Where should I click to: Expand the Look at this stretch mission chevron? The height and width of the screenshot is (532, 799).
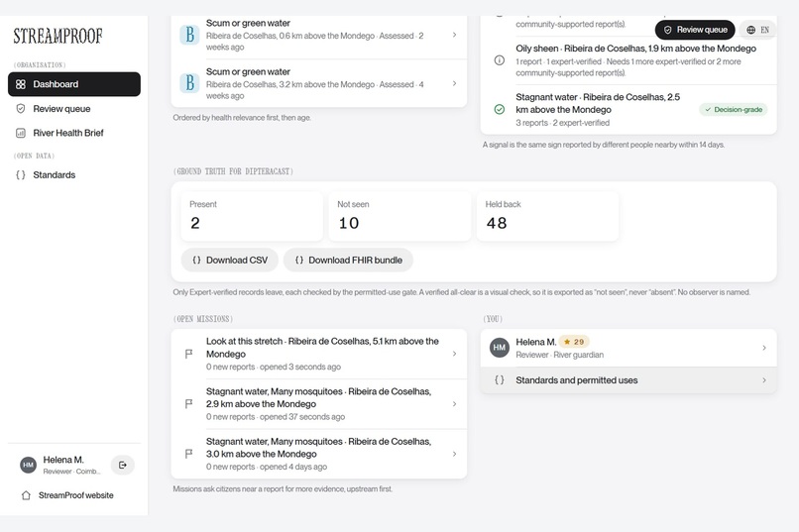coord(454,354)
